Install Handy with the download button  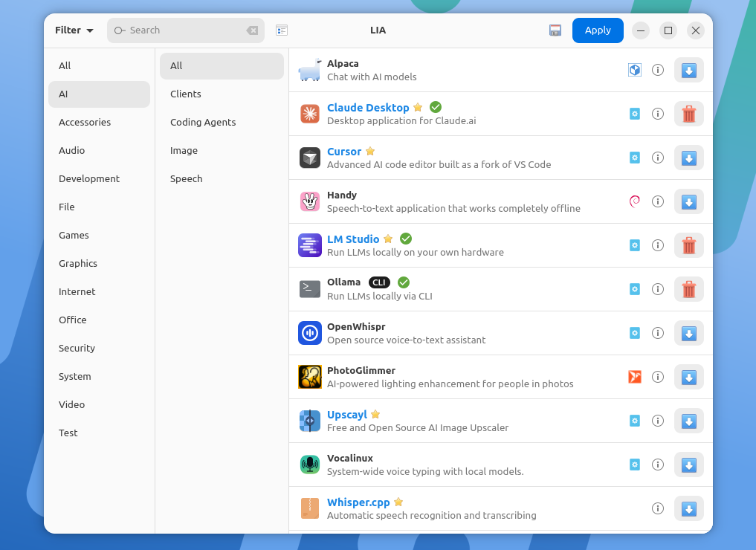689,201
